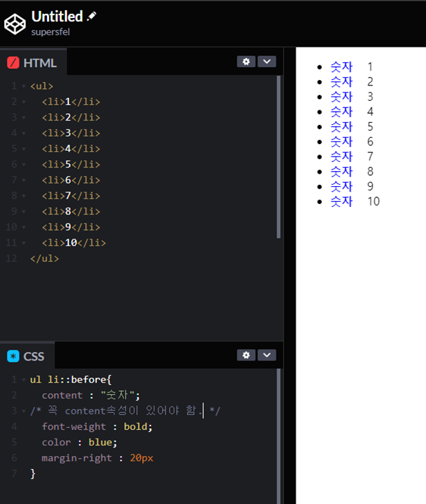426x504 pixels.
Task: Open HTML editor settings gear
Action: coord(246,62)
